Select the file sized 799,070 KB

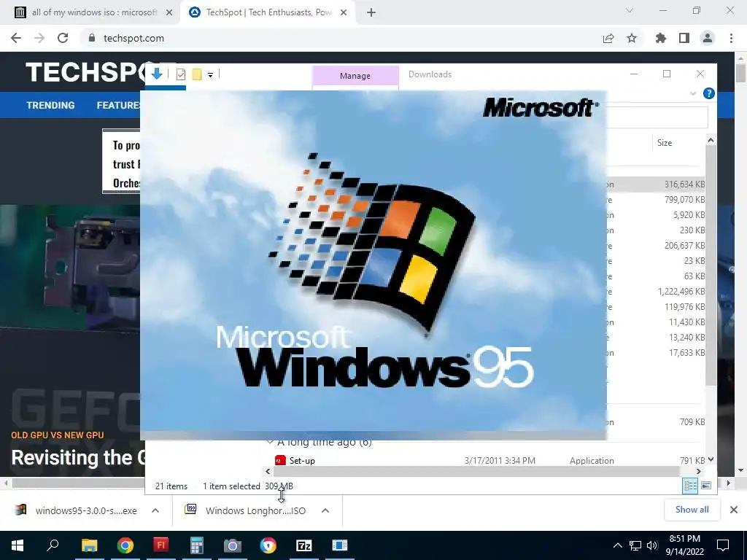(x=655, y=200)
